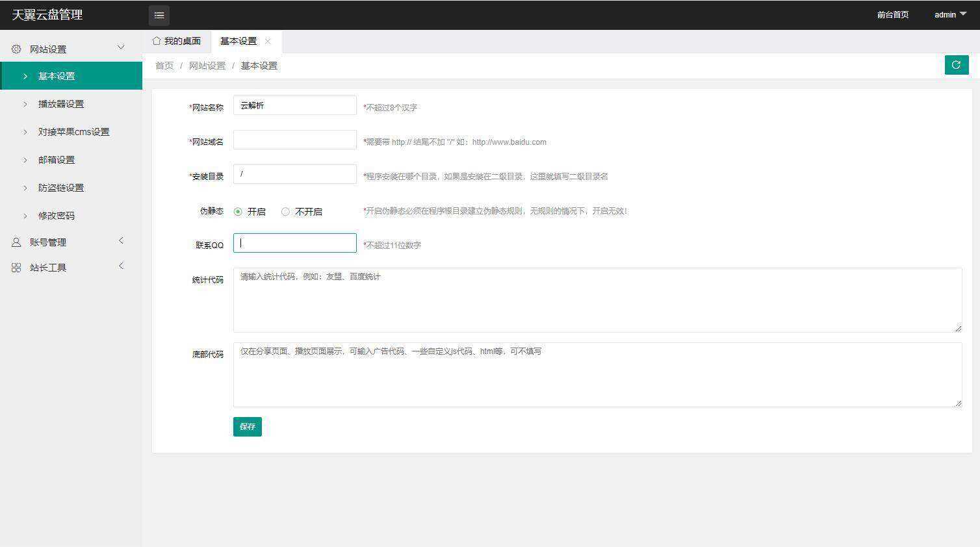
Task: Click the grid icon for 站长工具
Action: pos(16,266)
